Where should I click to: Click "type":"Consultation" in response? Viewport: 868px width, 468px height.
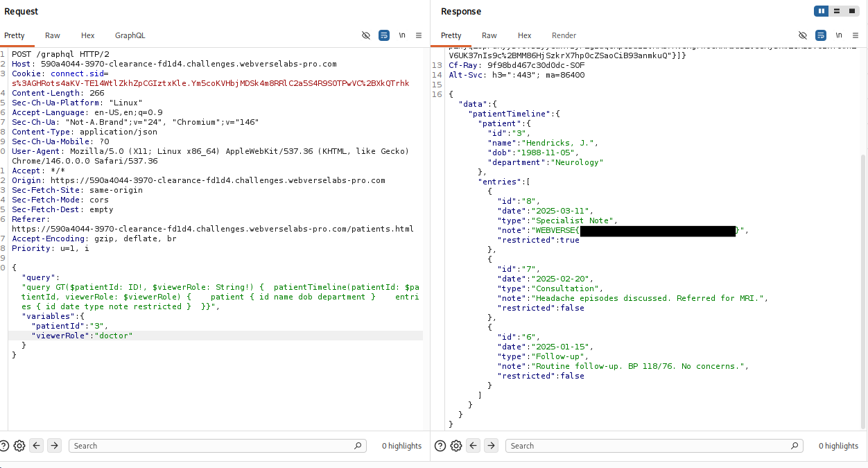click(550, 288)
